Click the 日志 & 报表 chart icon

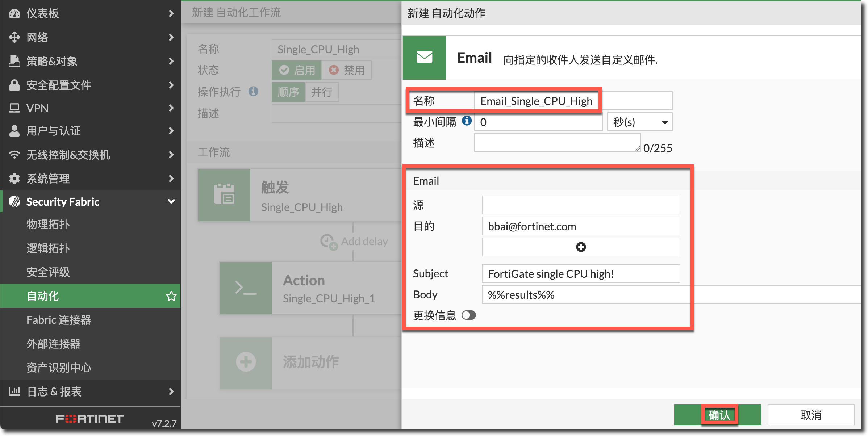(14, 391)
